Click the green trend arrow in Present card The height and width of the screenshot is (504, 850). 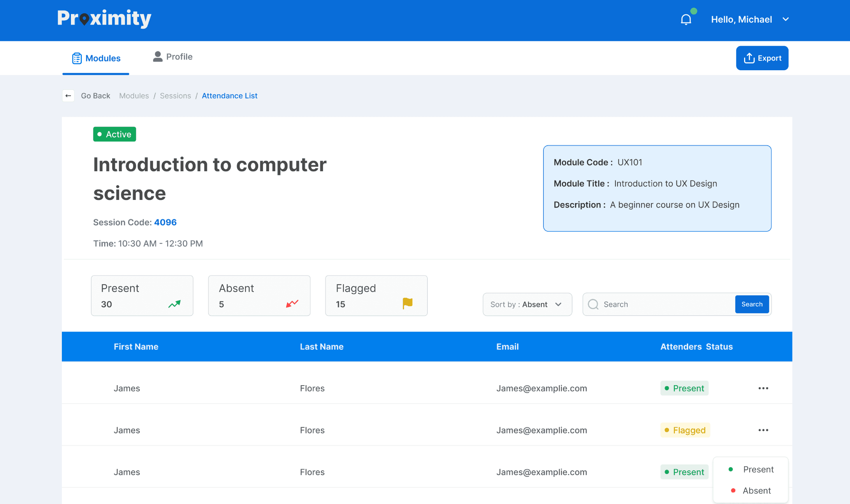[174, 304]
